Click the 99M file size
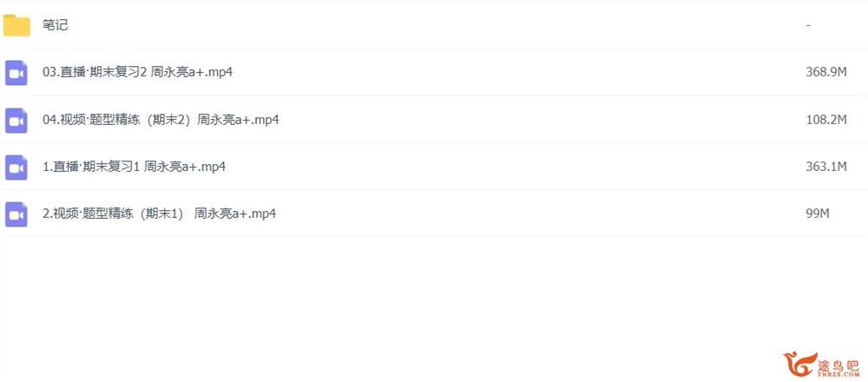 click(817, 214)
